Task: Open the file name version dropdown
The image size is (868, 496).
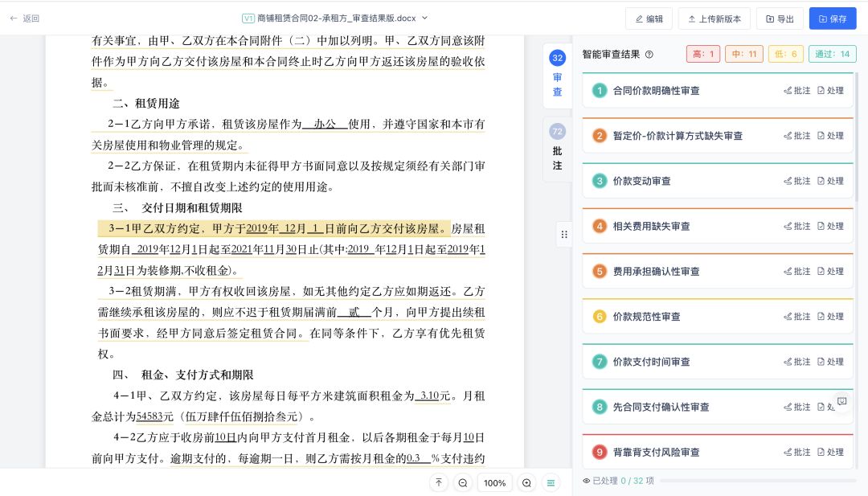Action: [425, 18]
